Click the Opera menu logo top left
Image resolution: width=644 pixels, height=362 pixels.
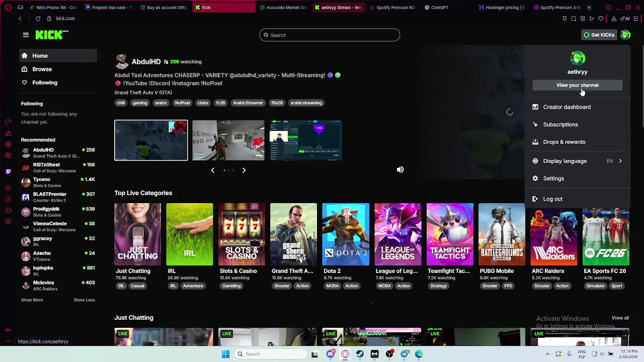8,8
